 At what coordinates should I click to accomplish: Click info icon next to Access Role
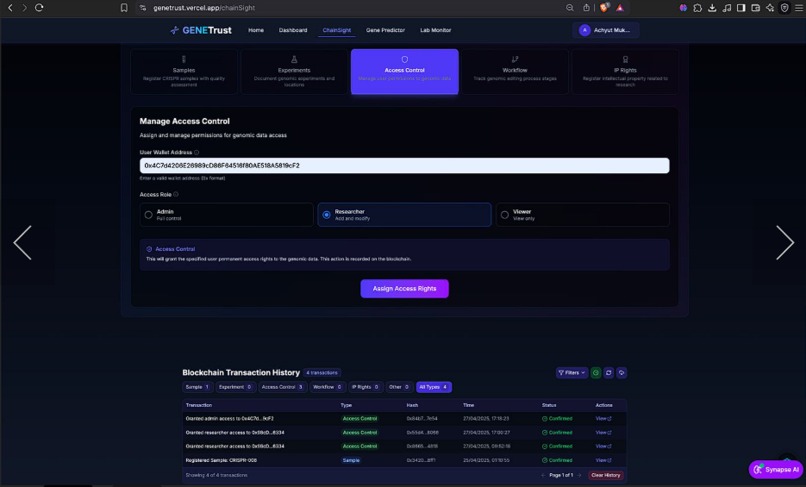pos(176,194)
